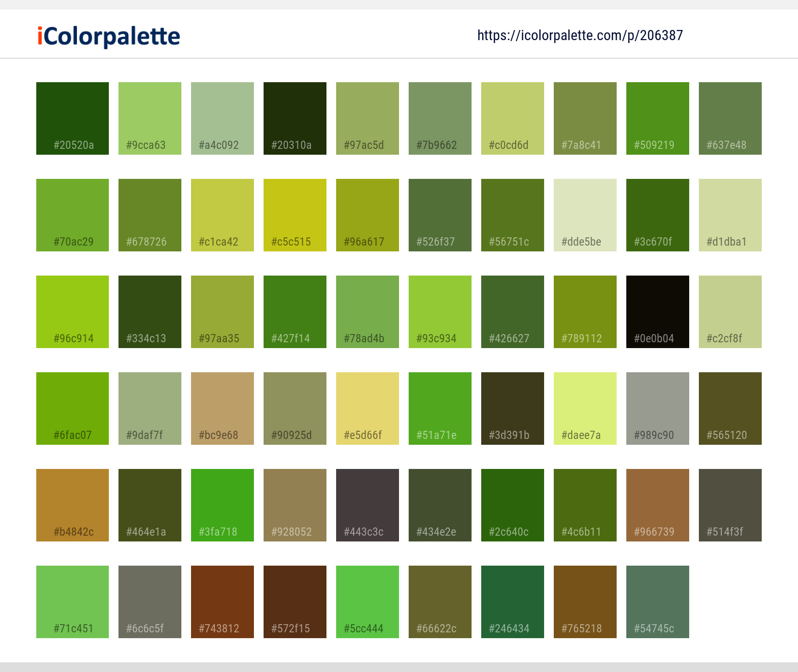Select the #7b9662 swatch
The image size is (798, 672).
pos(440,118)
